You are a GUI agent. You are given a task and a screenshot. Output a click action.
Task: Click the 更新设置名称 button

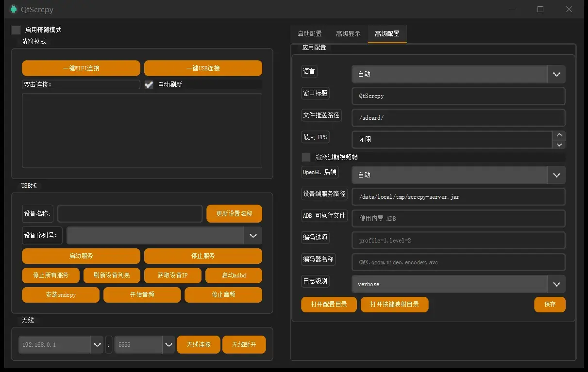click(x=234, y=214)
